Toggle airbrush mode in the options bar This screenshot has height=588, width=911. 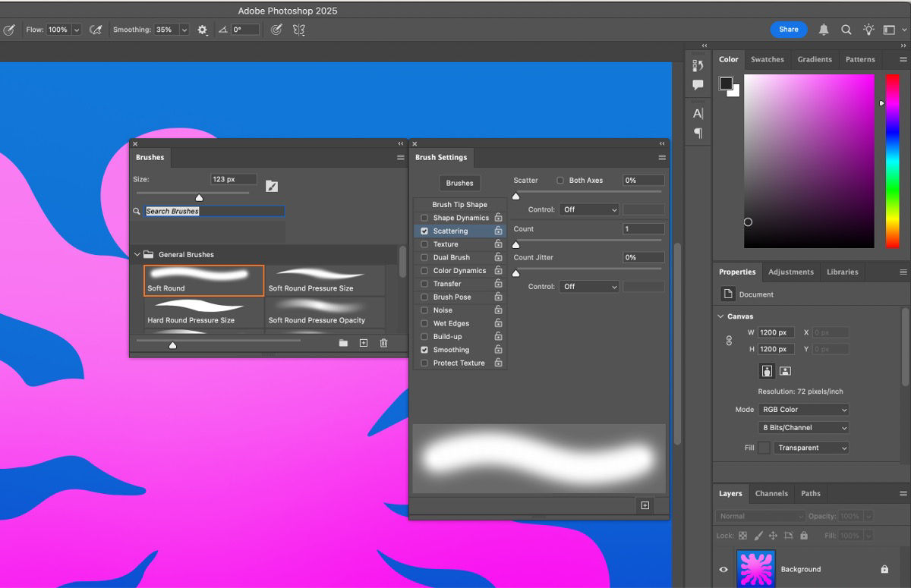[x=276, y=30]
